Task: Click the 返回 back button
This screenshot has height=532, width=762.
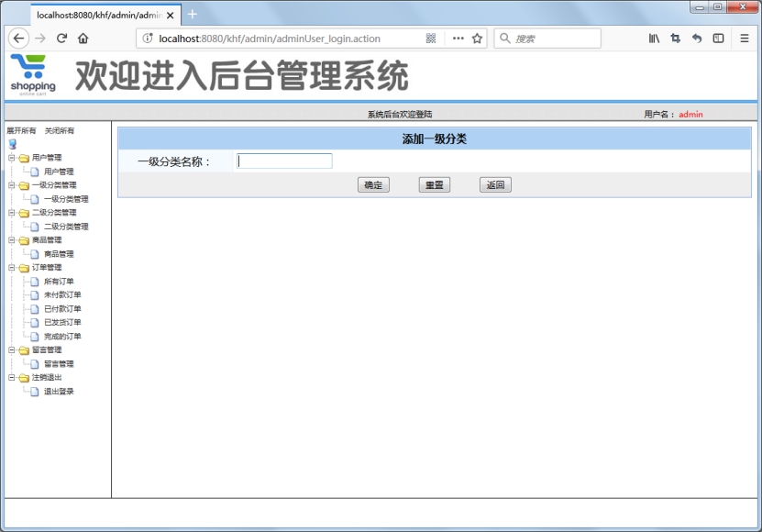Action: click(495, 185)
